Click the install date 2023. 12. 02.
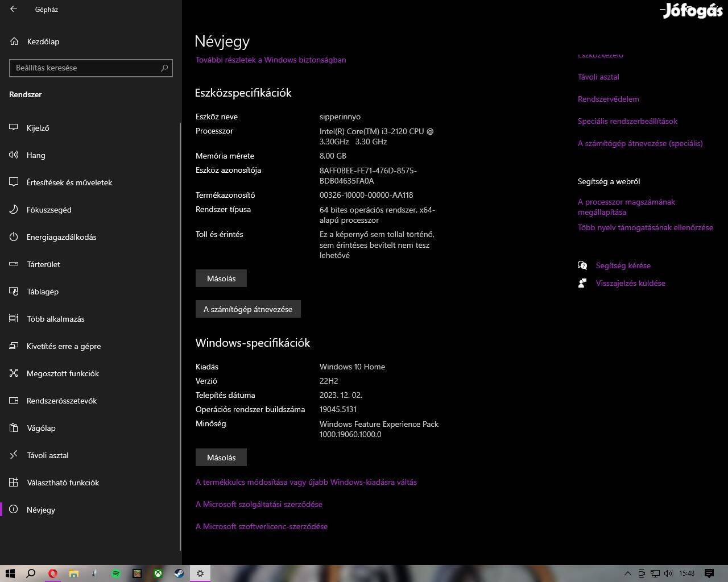This screenshot has height=582, width=728. pyautogui.click(x=341, y=395)
